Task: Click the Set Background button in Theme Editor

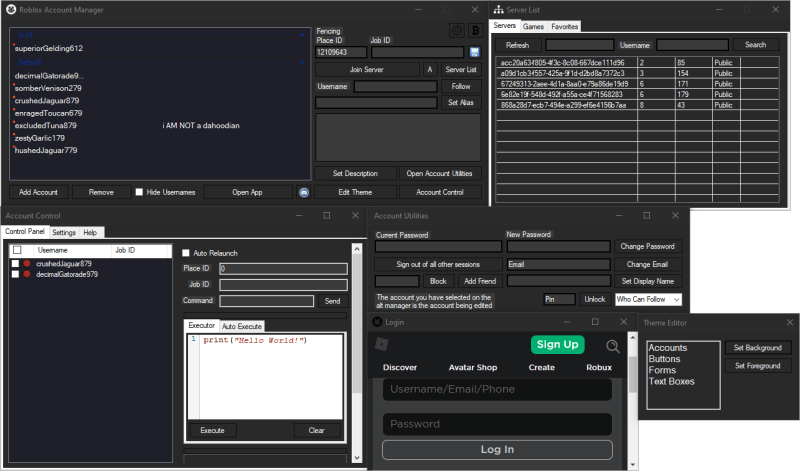Action: 758,348
